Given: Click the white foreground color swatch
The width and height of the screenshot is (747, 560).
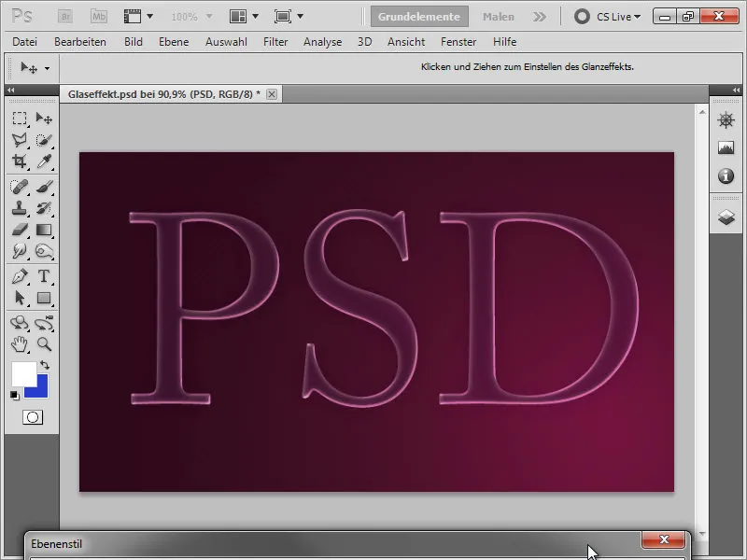Looking at the screenshot, I should click(24, 374).
